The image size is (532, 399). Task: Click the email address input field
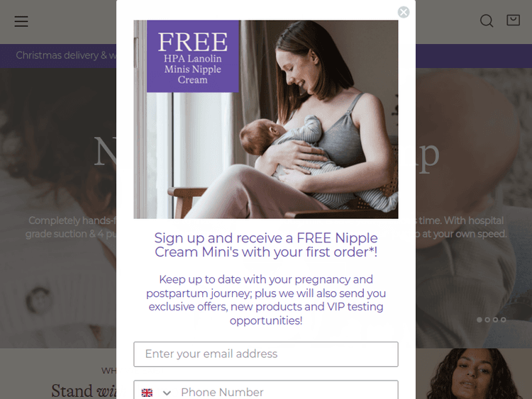266,354
